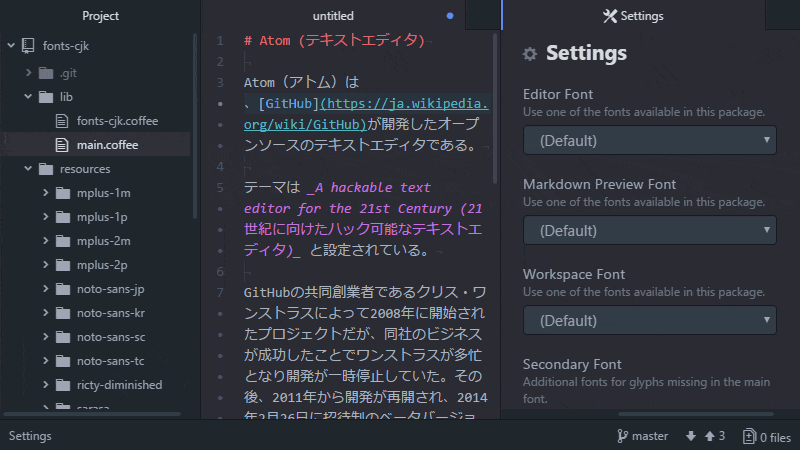This screenshot has width=800, height=450.
Task: Click line number 7 in gutter
Action: [220, 292]
